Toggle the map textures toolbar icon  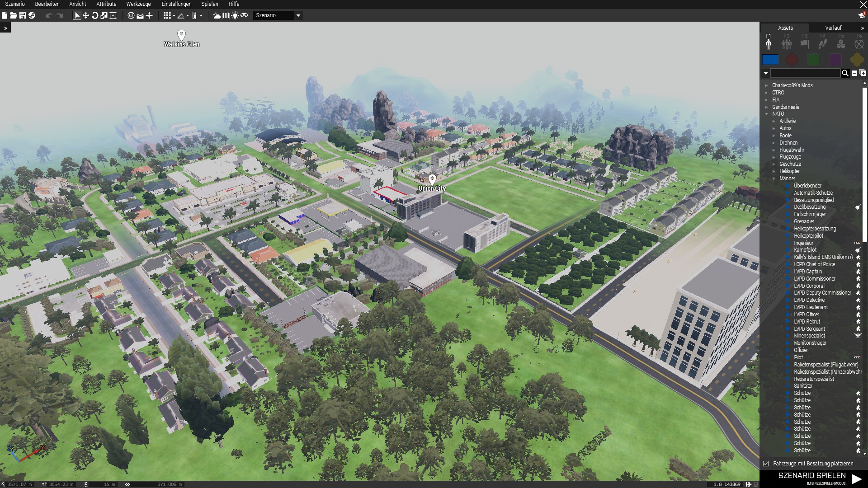tap(226, 15)
